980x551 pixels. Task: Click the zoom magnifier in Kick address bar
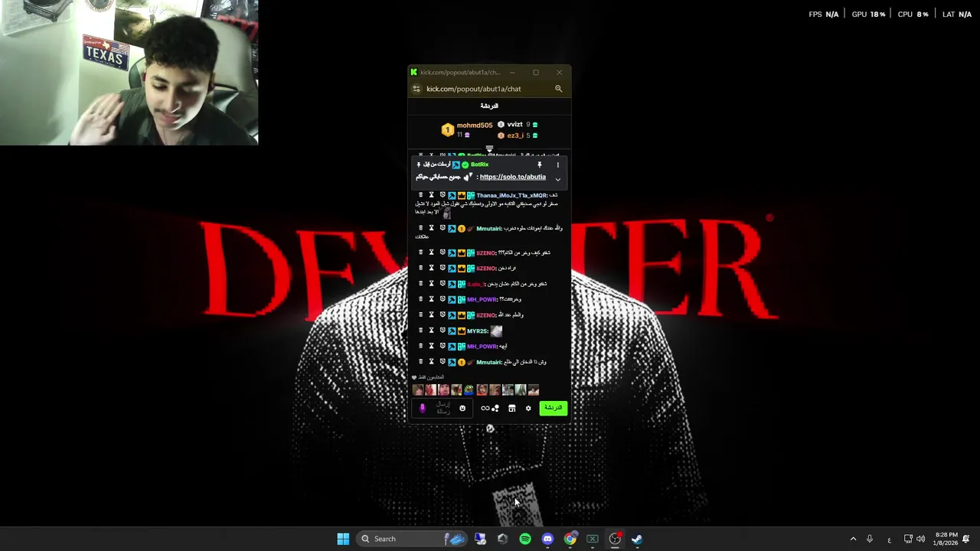point(558,89)
